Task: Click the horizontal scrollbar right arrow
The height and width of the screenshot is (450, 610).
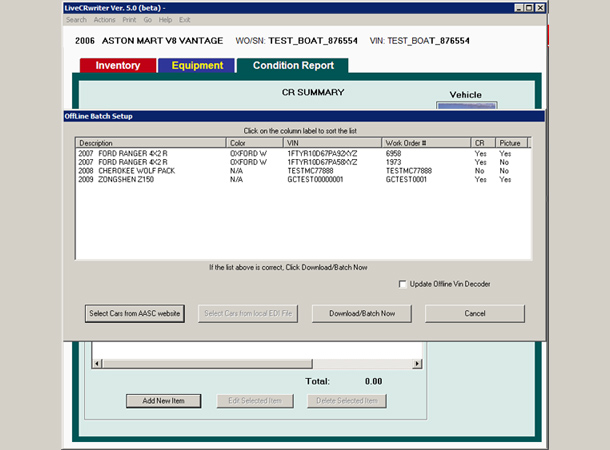Action: [x=417, y=364]
